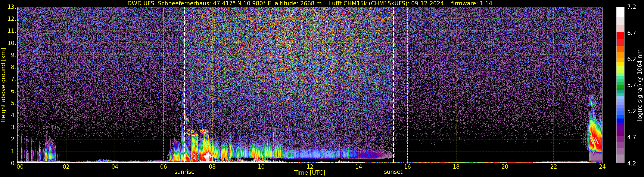Click the '5.7' colorbar value
Screen dimensions: 644x177
click(632, 85)
